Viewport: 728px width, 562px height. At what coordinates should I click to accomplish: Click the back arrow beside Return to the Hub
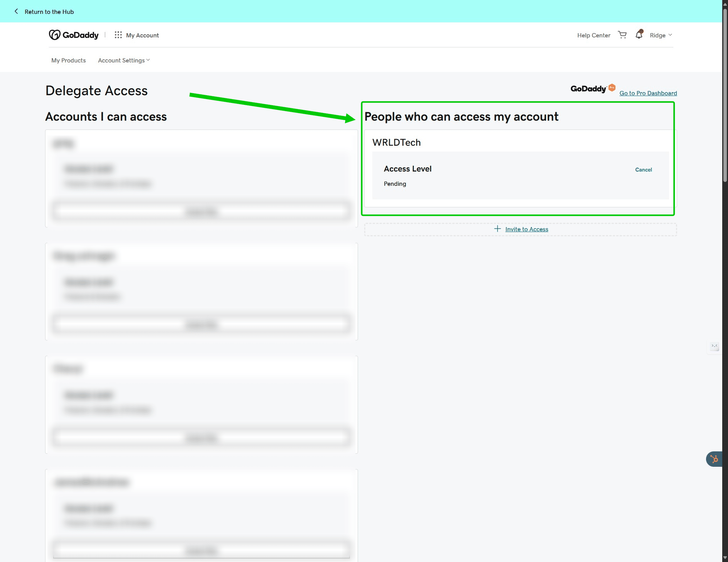(x=16, y=12)
